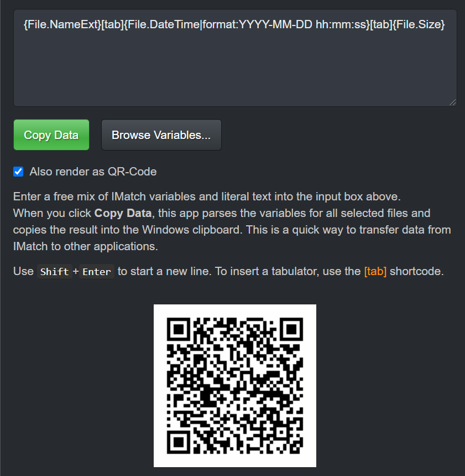Viewport: 465px width, 476px height.
Task: Click QR code top-left finder square
Action: pos(179,329)
